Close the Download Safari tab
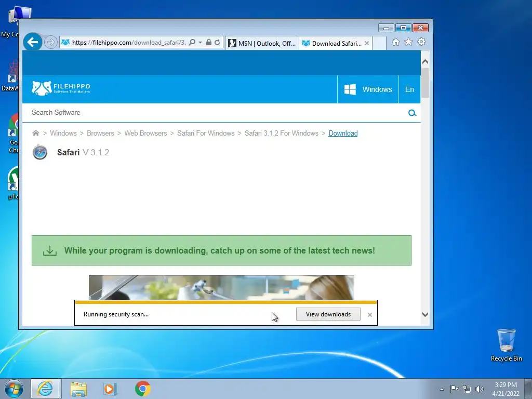This screenshot has height=399, width=532. coord(366,44)
